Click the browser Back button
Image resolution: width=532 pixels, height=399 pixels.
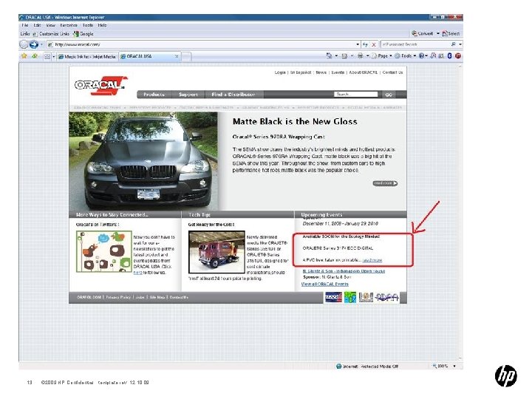click(24, 44)
